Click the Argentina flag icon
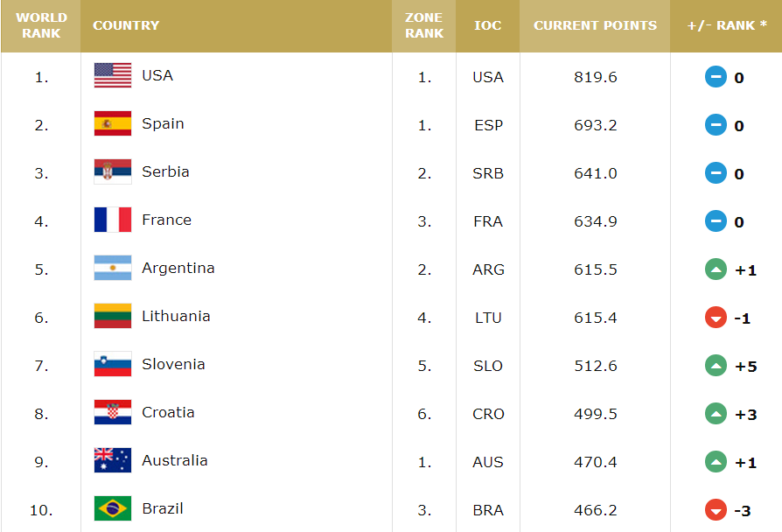This screenshot has height=532, width=782. click(113, 269)
